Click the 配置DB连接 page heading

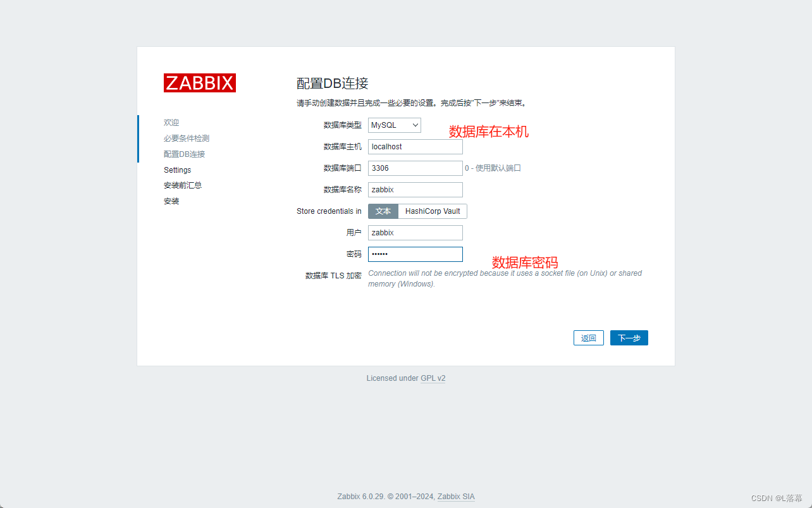pyautogui.click(x=333, y=84)
